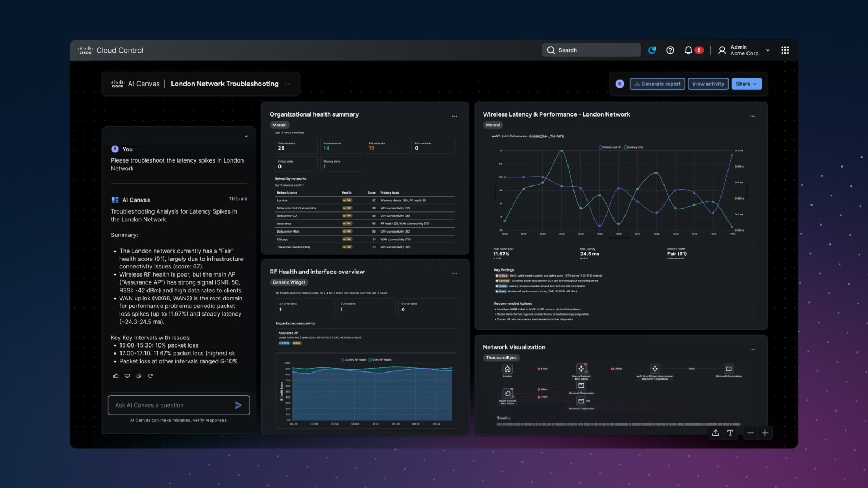The image size is (868, 488).
Task: Zoom in on the network visualization
Action: click(765, 433)
